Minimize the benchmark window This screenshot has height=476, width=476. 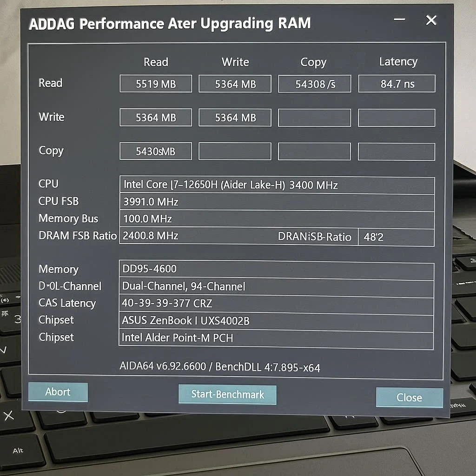[399, 20]
